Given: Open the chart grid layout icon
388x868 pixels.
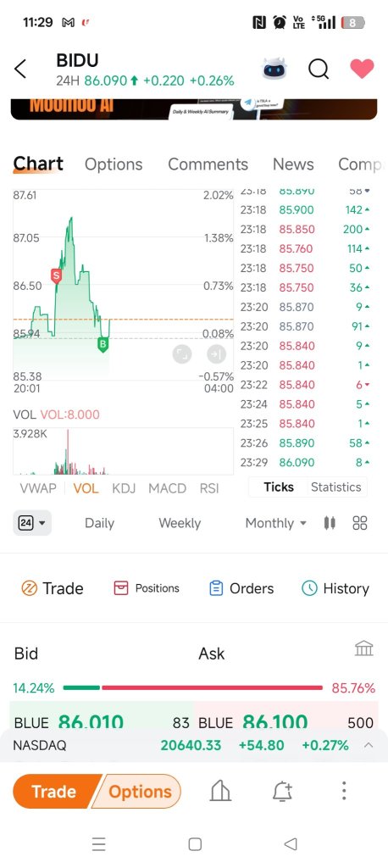Looking at the screenshot, I should 360,522.
